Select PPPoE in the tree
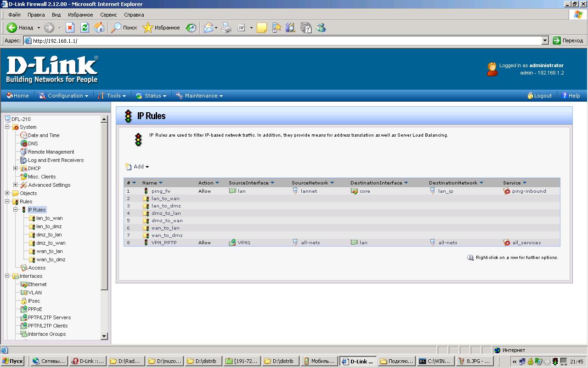Screen dimensions: 588x368 coord(35,309)
